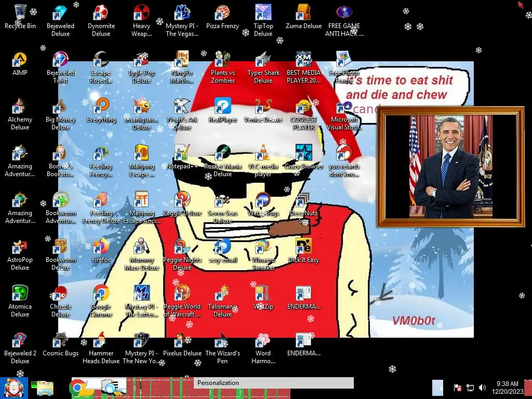
Task: Open the Action Center flag icon
Action: click(457, 388)
